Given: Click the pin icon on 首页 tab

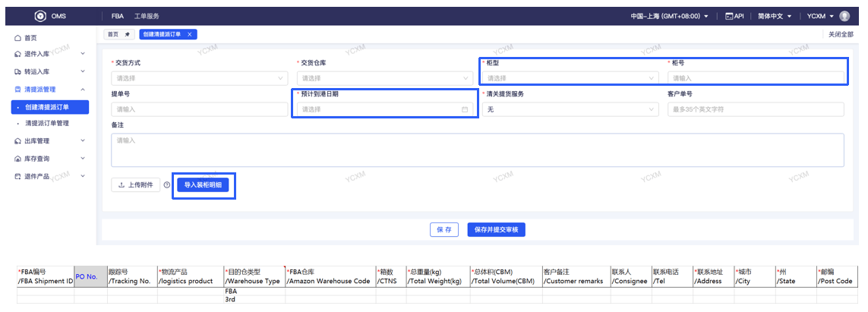Looking at the screenshot, I should (x=128, y=34).
